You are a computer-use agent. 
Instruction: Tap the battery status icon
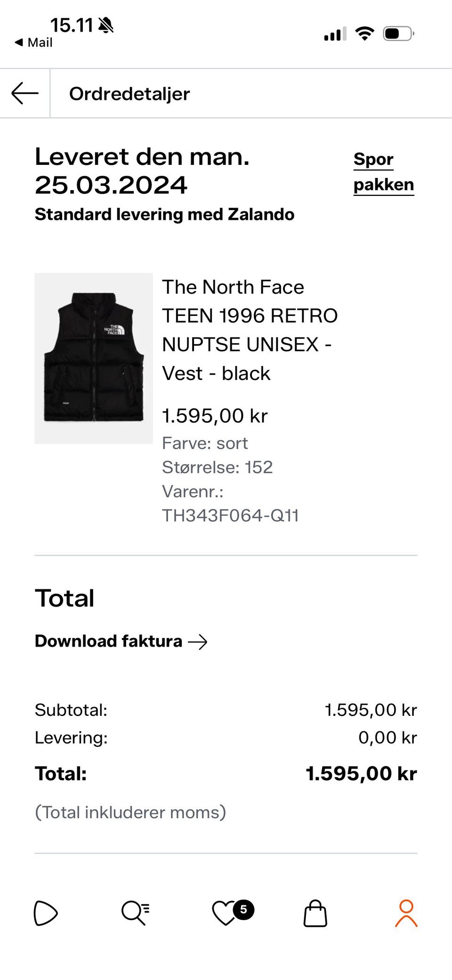pos(398,34)
